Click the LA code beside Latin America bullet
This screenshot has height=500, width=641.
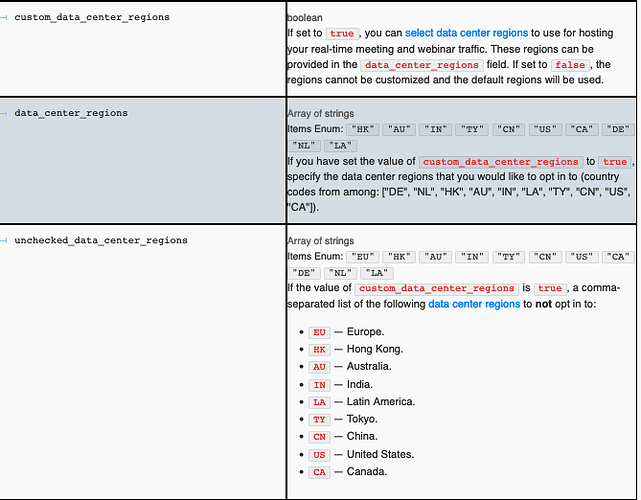319,402
